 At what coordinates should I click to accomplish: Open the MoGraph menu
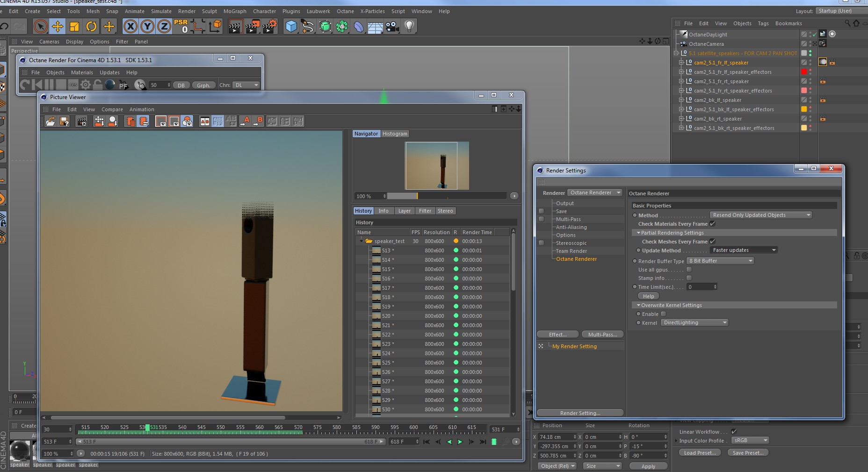[x=235, y=11]
